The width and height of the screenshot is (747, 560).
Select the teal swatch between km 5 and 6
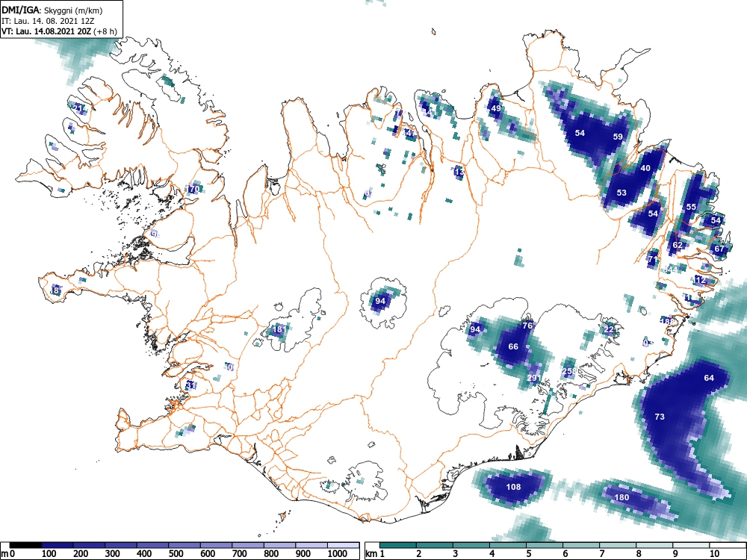pos(545,545)
